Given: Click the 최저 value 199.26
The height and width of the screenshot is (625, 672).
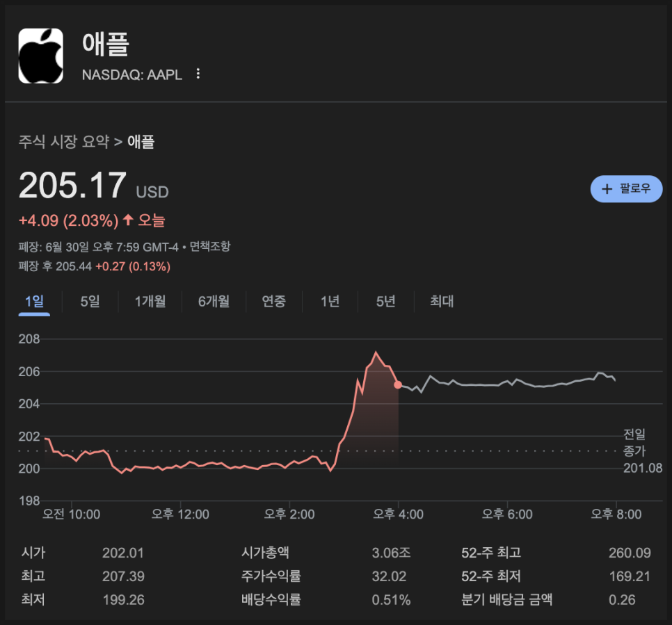Looking at the screenshot, I should point(123,600).
